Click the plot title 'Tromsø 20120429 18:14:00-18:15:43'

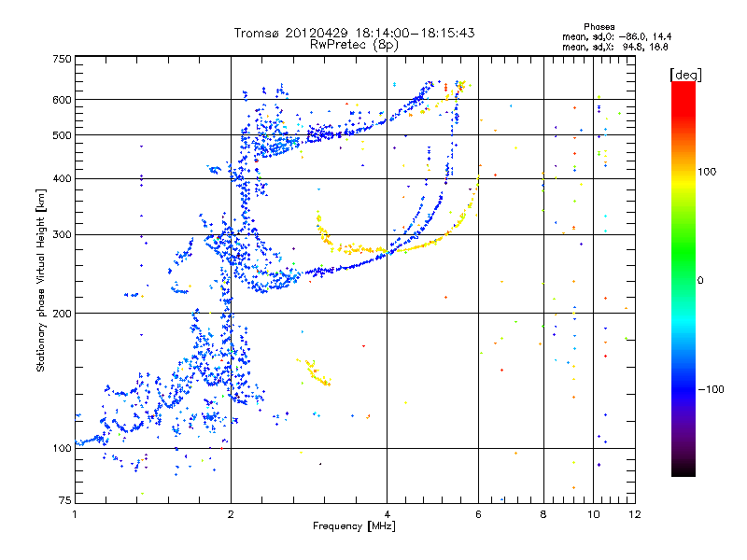[354, 33]
